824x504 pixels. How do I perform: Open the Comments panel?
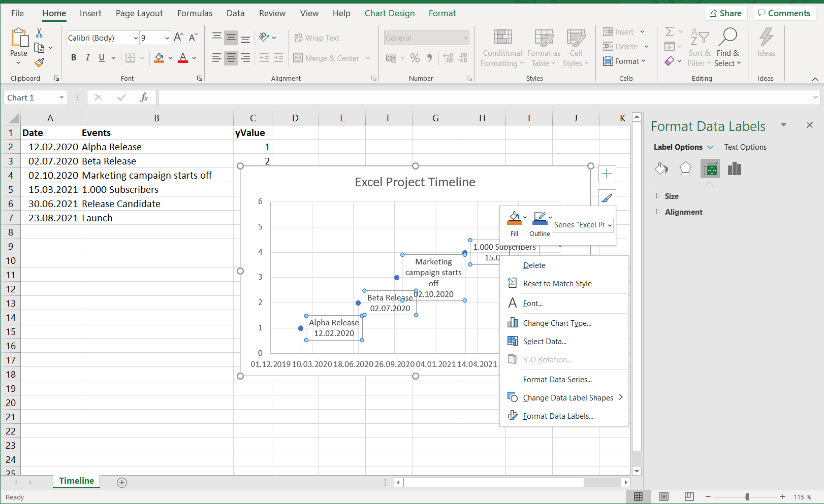(784, 13)
